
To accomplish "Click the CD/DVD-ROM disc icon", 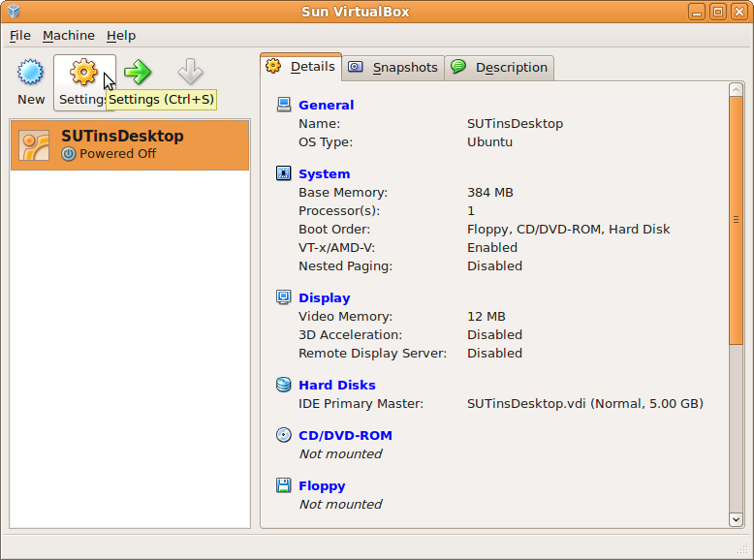I will tap(284, 435).
